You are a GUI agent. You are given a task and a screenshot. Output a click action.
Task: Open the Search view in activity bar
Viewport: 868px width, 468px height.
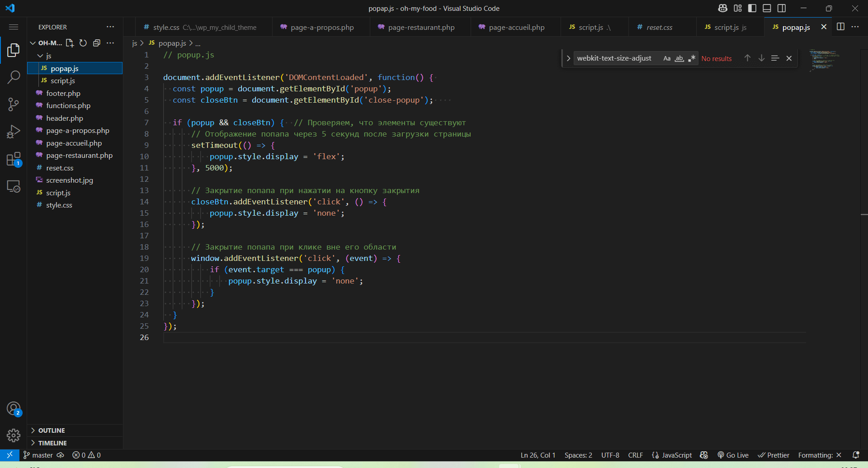[x=14, y=77]
